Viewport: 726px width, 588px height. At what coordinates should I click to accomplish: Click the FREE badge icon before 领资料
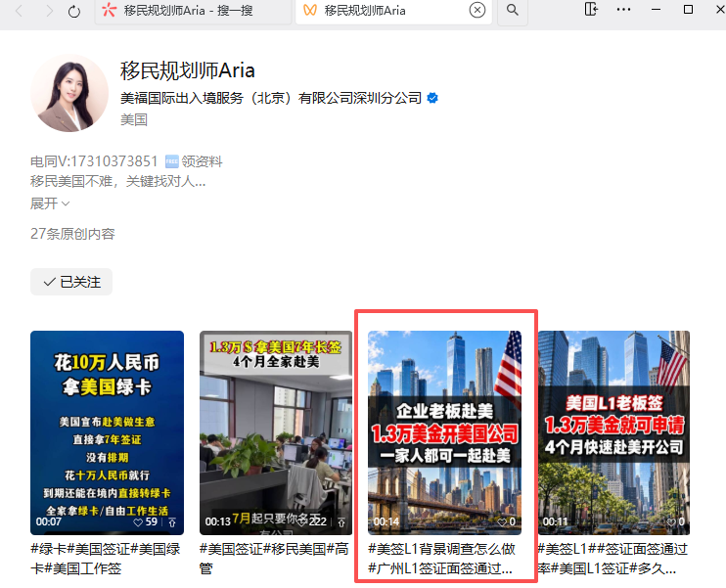point(172,161)
